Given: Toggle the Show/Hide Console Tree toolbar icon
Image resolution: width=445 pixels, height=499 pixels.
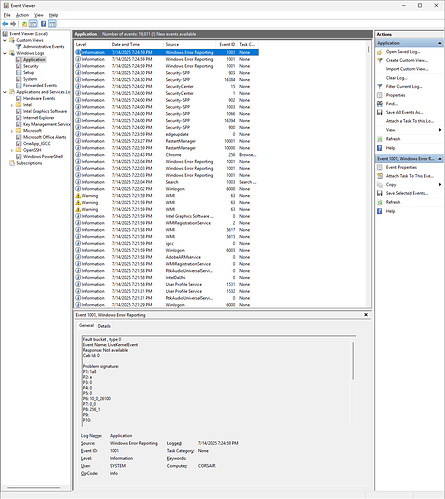Looking at the screenshot, I should click(33, 24).
